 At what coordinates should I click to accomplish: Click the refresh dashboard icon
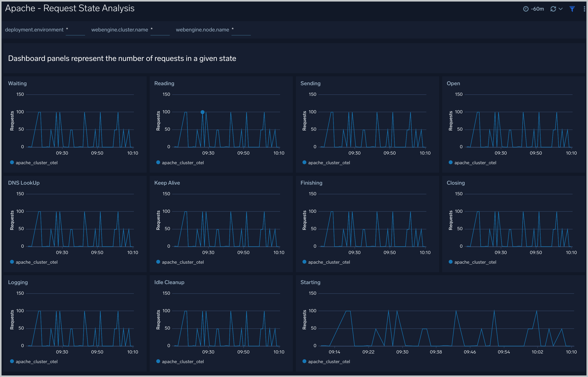pyautogui.click(x=553, y=9)
